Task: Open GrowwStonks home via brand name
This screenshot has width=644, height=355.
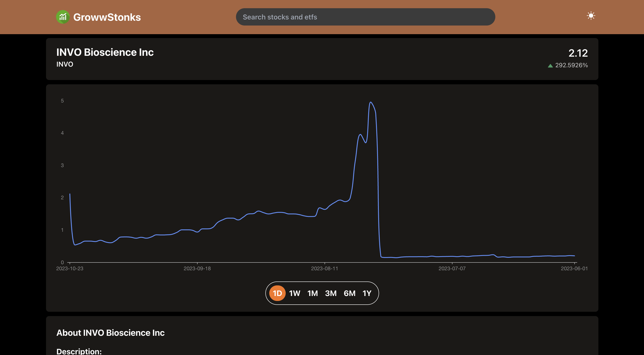Action: point(107,17)
